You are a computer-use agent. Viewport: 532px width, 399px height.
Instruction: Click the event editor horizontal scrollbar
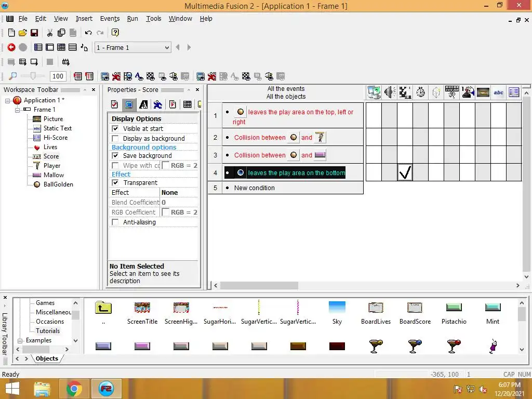point(259,286)
